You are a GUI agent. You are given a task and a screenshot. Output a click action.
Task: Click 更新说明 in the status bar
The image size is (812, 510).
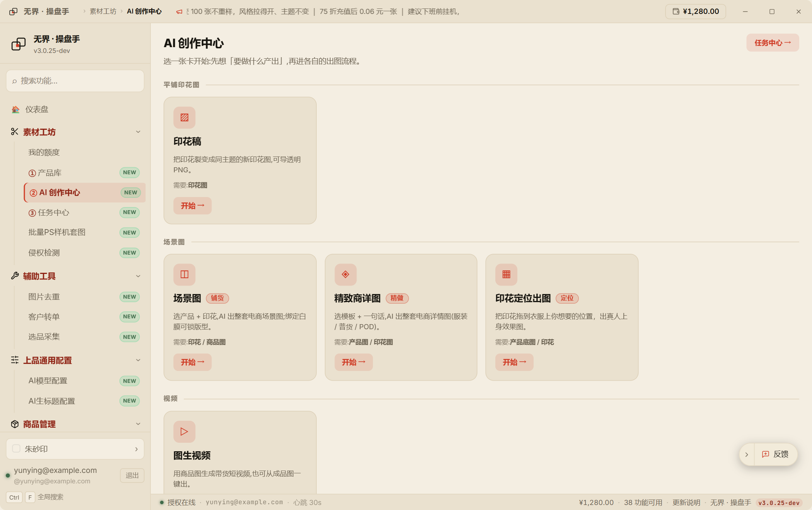(x=686, y=502)
